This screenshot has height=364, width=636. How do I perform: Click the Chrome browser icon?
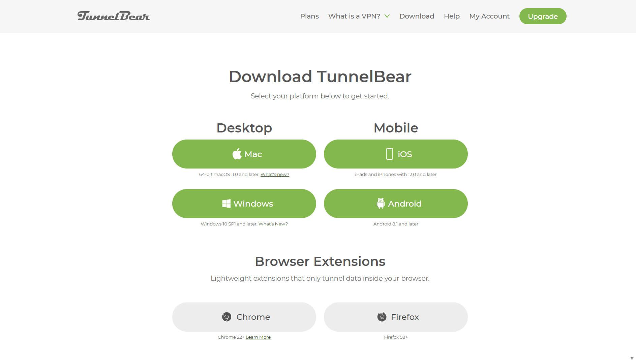(226, 317)
